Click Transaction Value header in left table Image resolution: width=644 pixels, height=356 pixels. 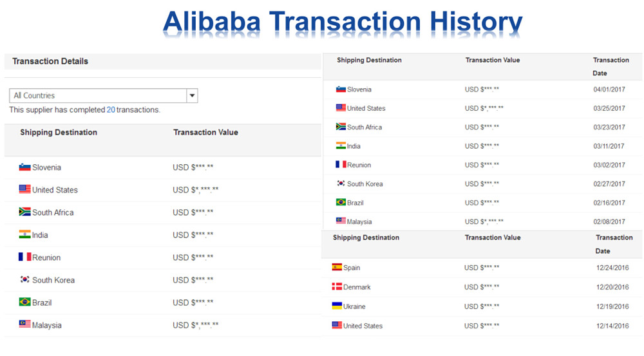coord(206,132)
